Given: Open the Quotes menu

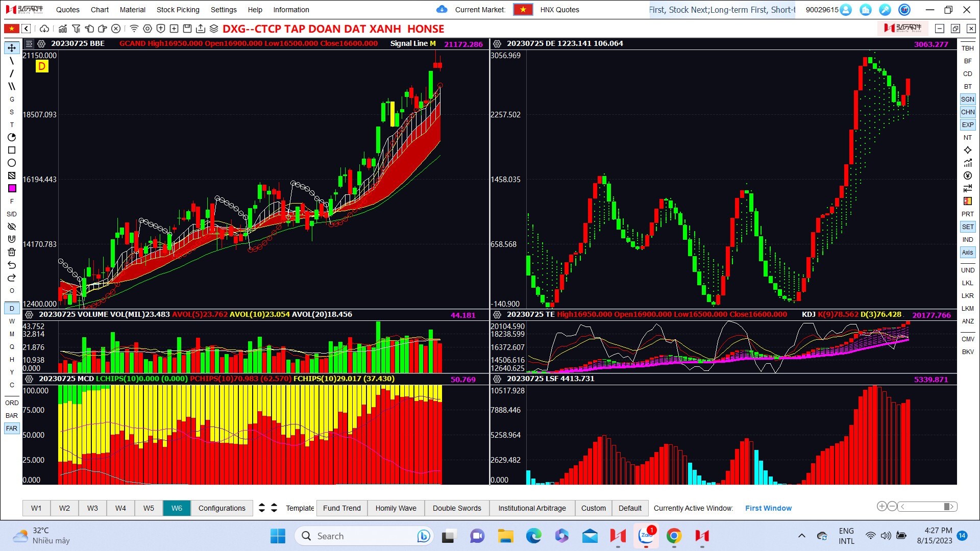Looking at the screenshot, I should [68, 10].
